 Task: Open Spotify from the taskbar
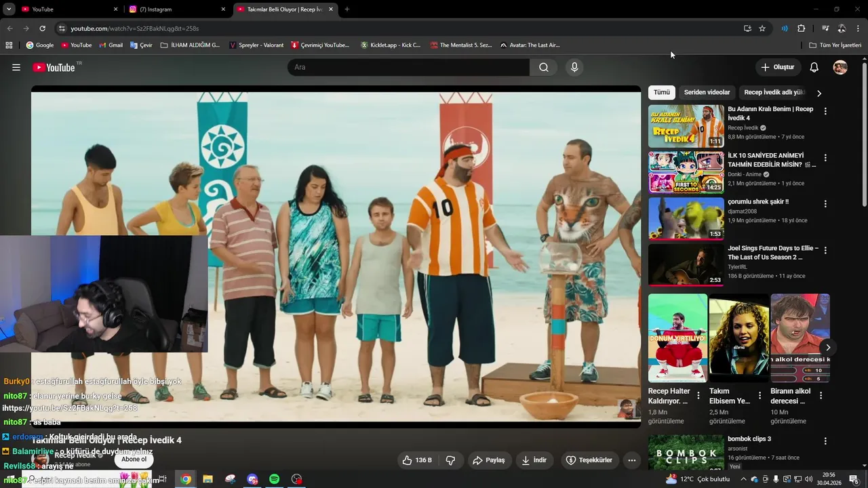coord(274,479)
